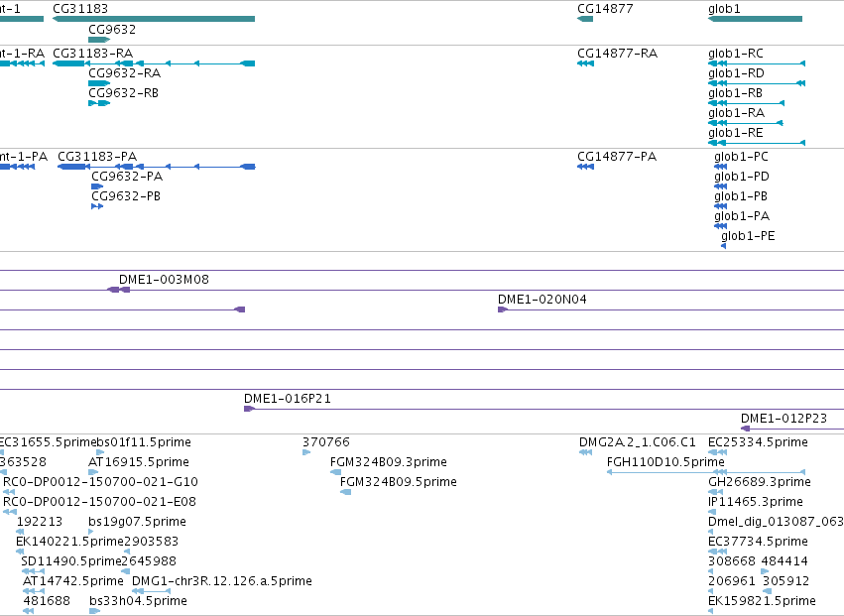
Task: Select the CG9632-RA transcript label
Action: pyautogui.click(x=124, y=73)
